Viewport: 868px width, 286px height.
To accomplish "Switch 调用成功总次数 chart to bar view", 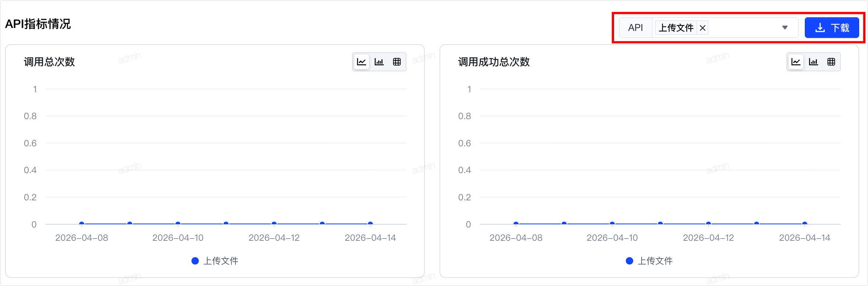I will [814, 62].
